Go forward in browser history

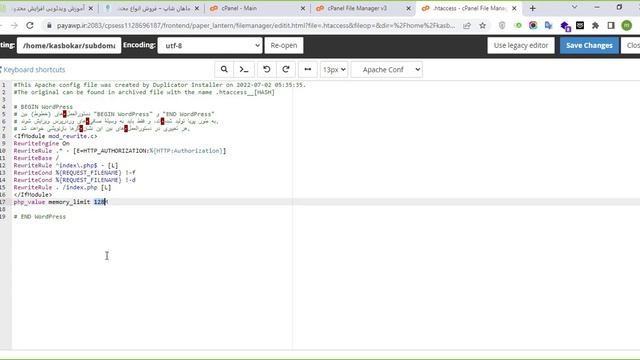(14, 25)
